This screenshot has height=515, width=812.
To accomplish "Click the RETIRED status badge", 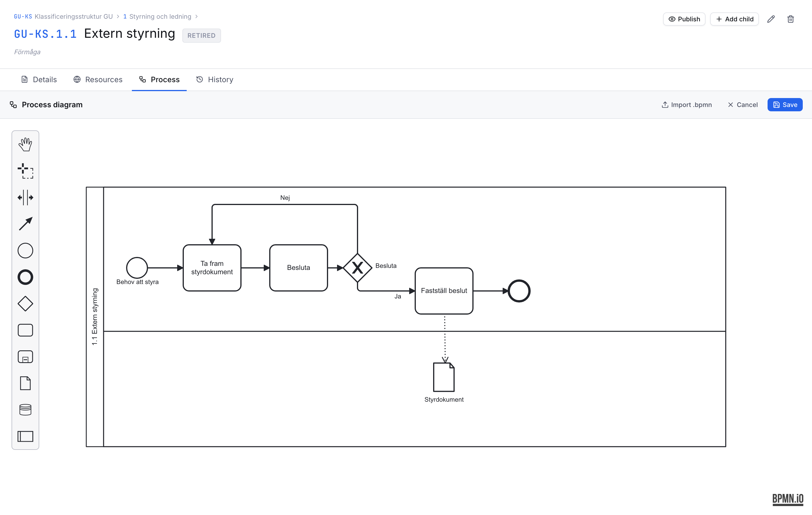I will click(202, 35).
